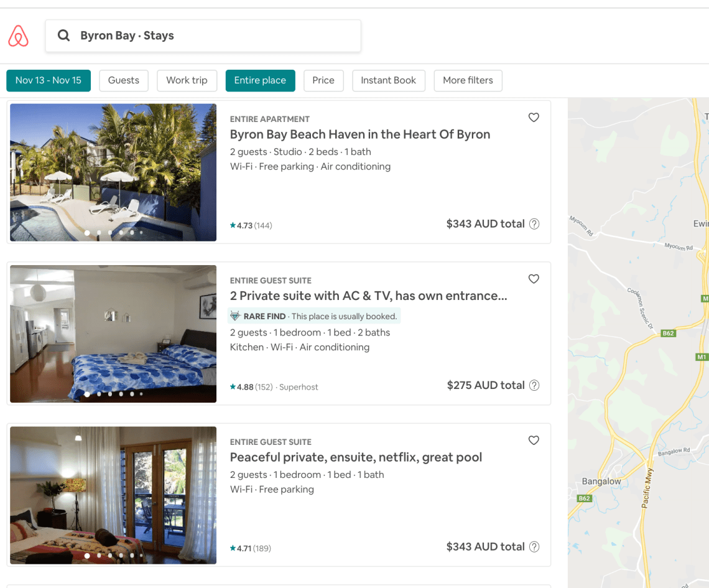Toggle the heart on the 'Peaceful private, ensuite' listing

[x=534, y=440]
